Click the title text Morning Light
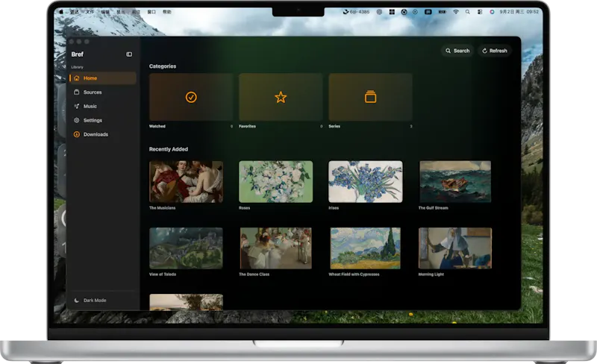Viewport: 597px width, 364px height. click(x=431, y=274)
